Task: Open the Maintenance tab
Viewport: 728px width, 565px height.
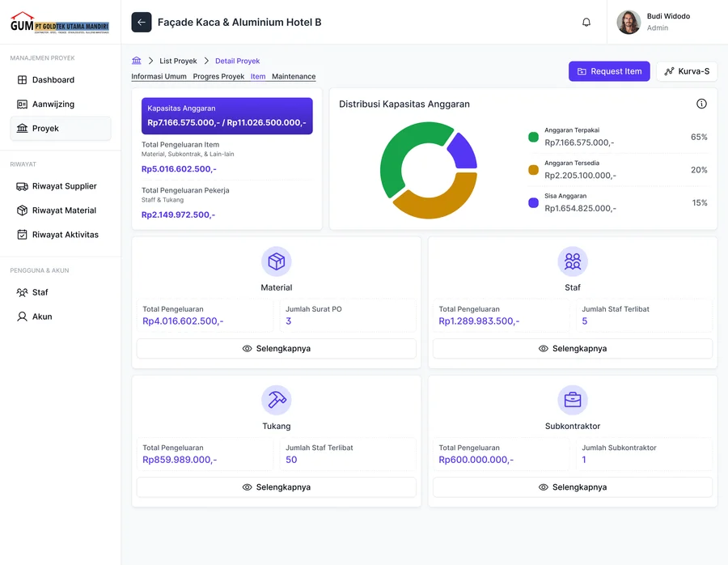Action: 294,77
